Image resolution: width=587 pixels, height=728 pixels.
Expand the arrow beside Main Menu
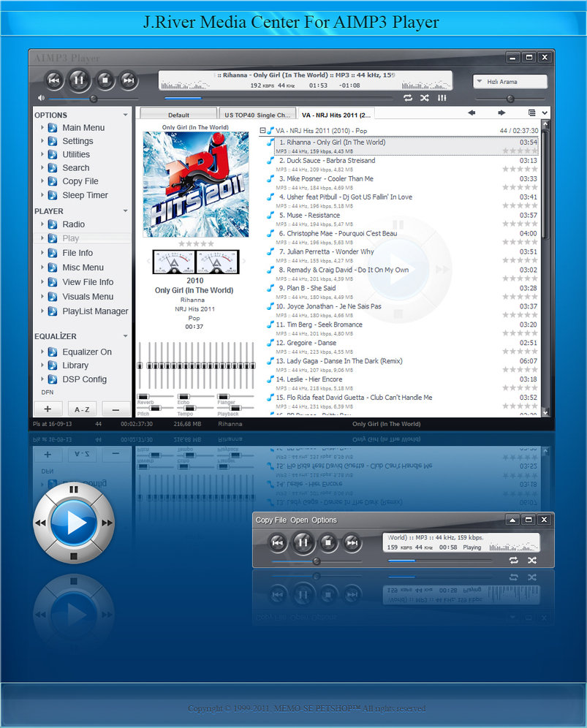(42, 127)
